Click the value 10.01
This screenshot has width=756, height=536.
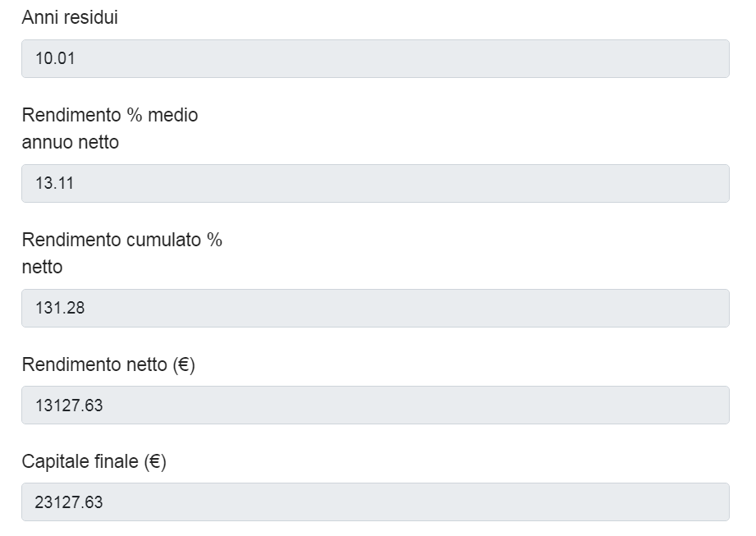click(x=55, y=59)
